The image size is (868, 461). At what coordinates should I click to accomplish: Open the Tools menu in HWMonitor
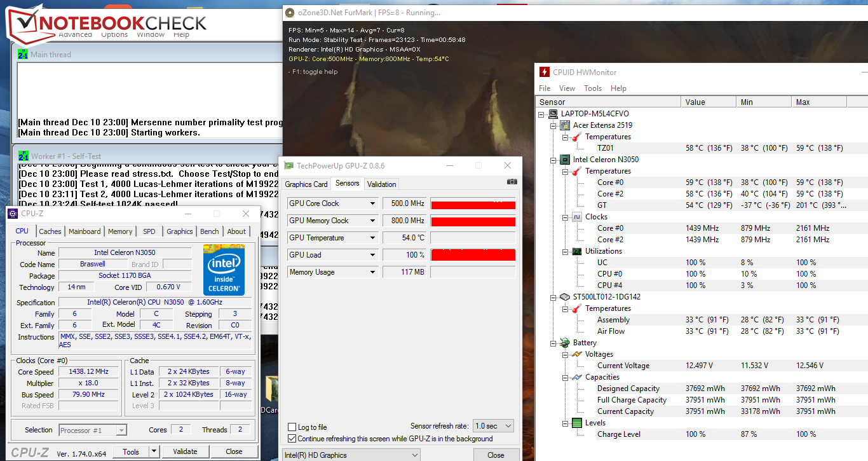point(593,88)
